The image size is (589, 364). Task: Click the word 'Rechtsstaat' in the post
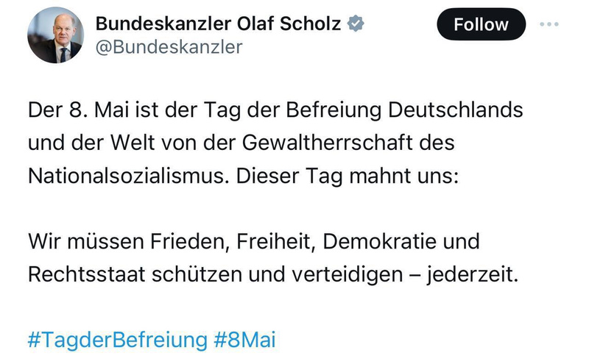click(x=85, y=274)
